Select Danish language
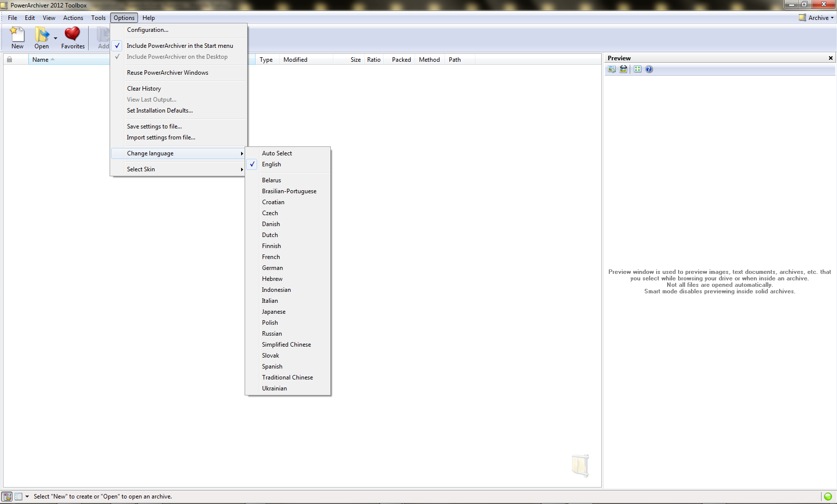This screenshot has width=837, height=504. pyautogui.click(x=288, y=224)
